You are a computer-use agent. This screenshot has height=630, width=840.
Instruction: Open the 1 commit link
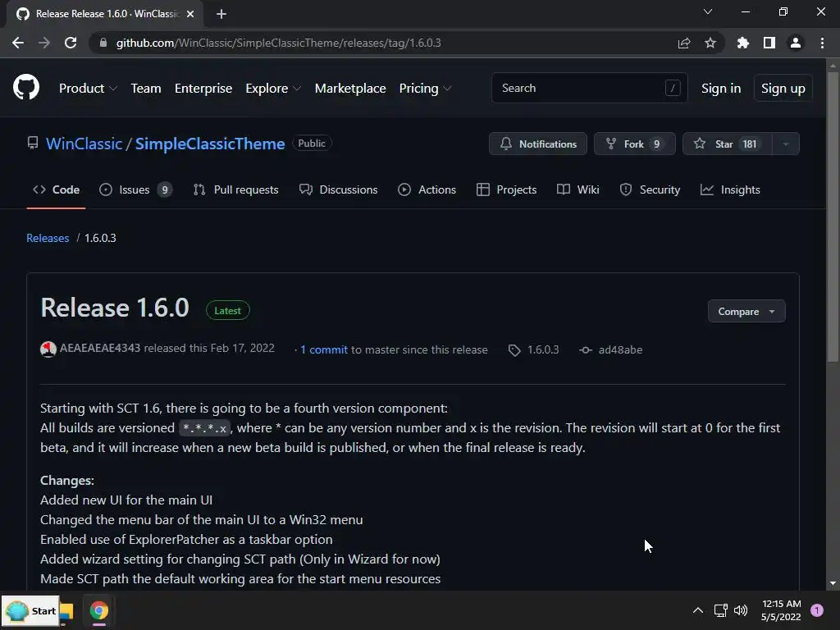[x=323, y=349]
